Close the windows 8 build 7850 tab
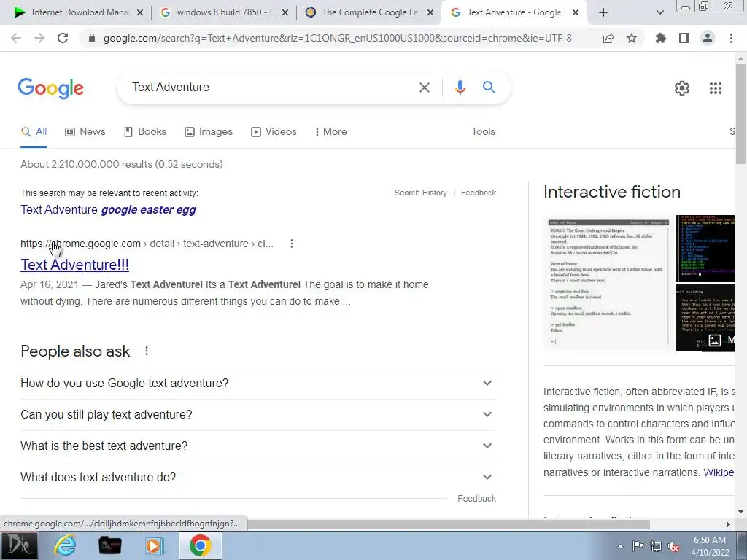Viewport: 747px width, 560px height. click(x=285, y=12)
